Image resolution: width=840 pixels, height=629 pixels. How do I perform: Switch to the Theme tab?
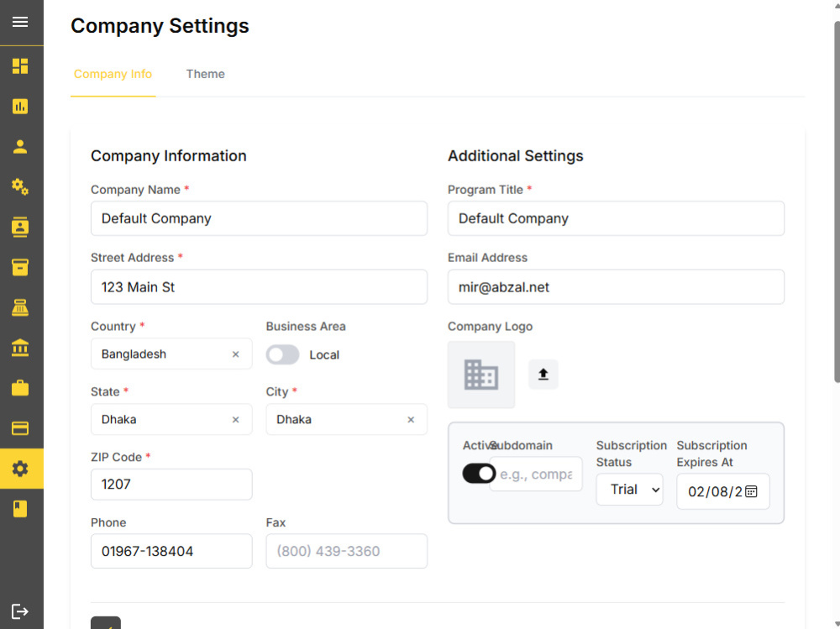click(x=205, y=74)
